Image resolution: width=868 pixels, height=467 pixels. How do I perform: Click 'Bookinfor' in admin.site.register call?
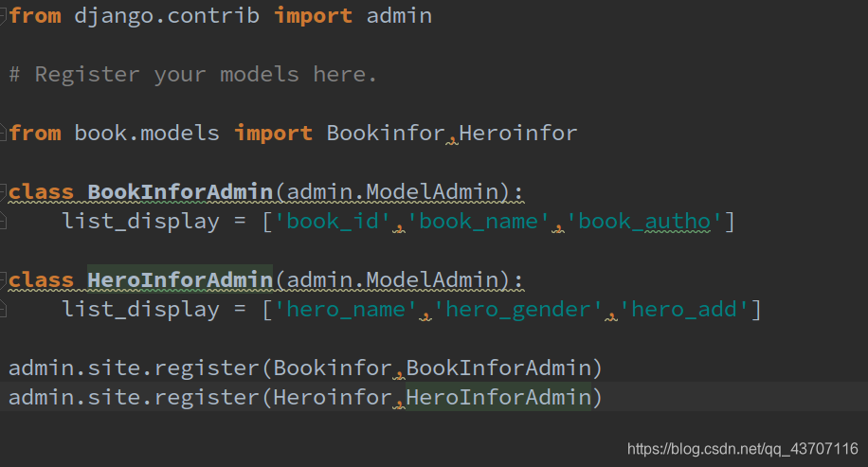pyautogui.click(x=333, y=368)
